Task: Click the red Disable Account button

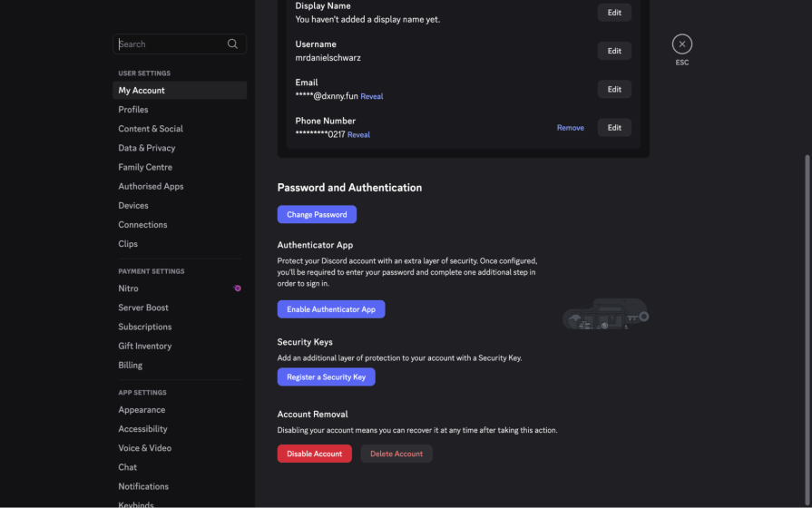Action: coord(314,454)
